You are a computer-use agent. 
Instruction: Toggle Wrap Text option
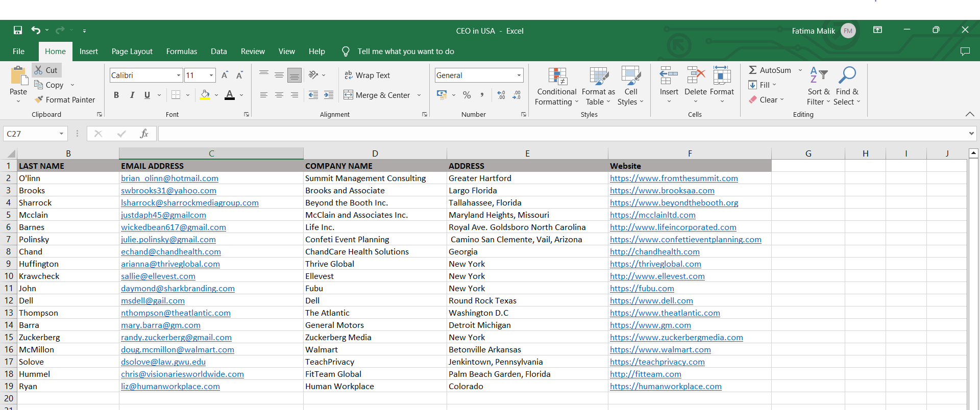click(367, 75)
